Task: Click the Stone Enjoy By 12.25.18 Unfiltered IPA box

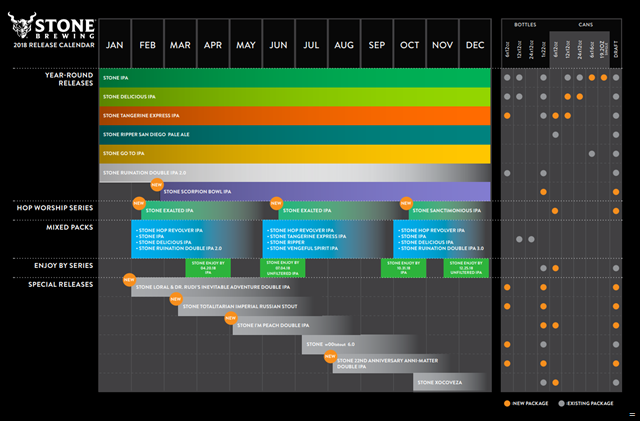Action: [x=466, y=268]
